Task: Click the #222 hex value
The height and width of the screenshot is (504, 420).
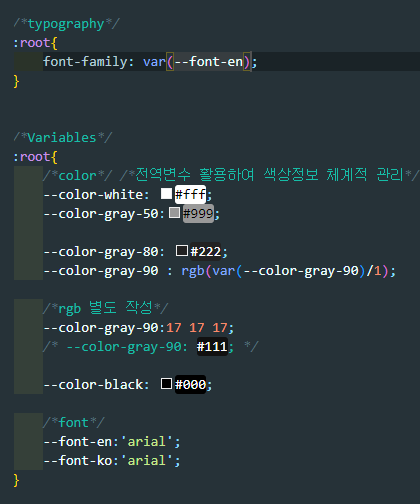Action: click(x=206, y=251)
